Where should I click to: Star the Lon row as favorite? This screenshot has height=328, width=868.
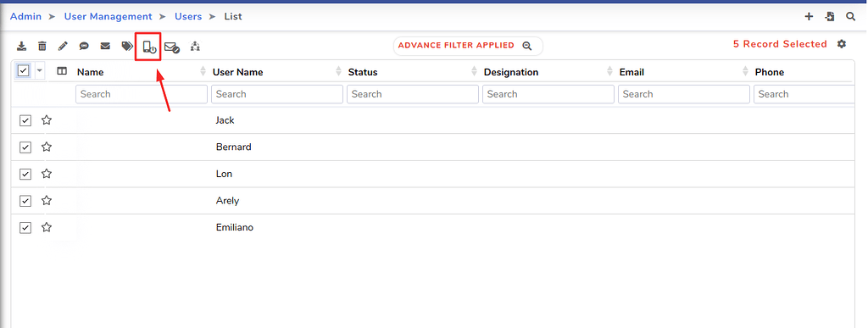[x=47, y=174]
